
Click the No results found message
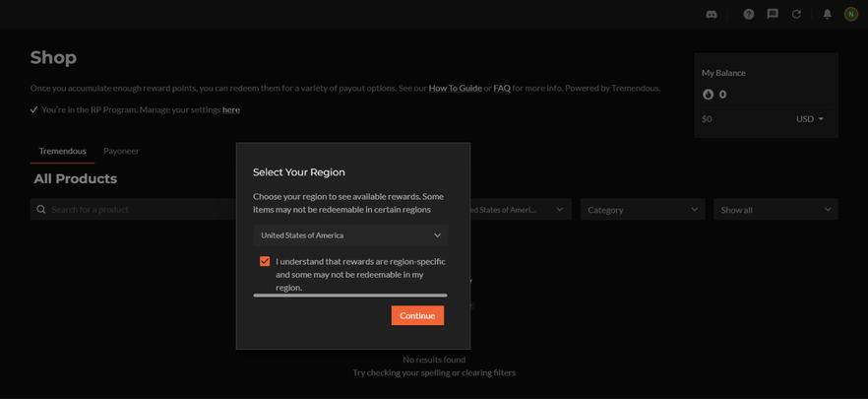pos(434,360)
